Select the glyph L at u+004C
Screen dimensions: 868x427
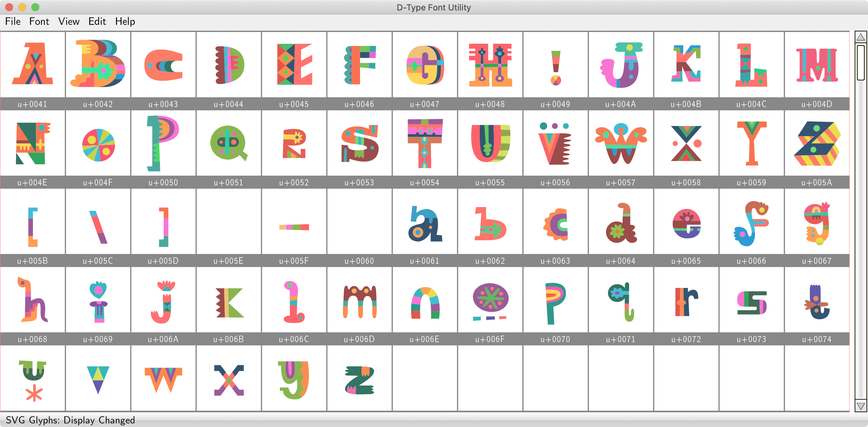pos(751,65)
